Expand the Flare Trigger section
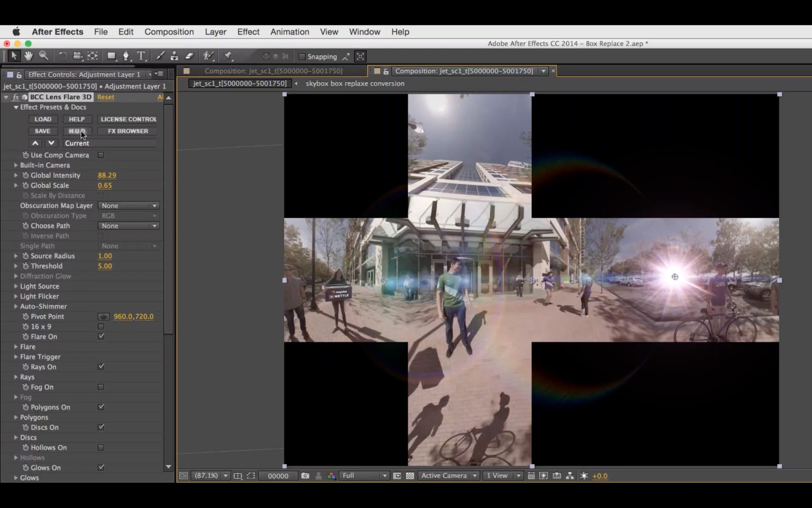 coord(16,356)
